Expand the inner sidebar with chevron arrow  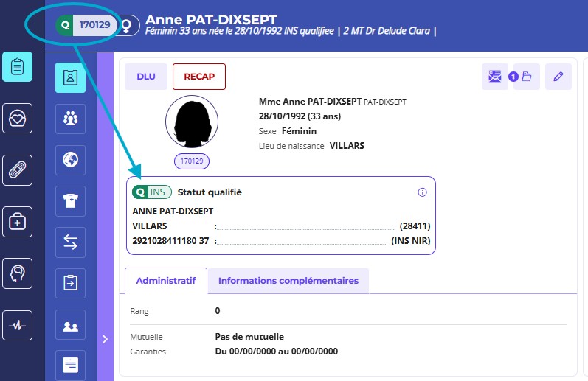pyautogui.click(x=105, y=339)
